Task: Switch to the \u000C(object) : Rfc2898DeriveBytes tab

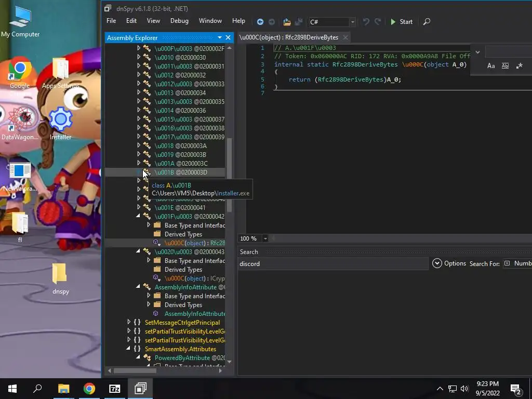Action: coord(289,37)
